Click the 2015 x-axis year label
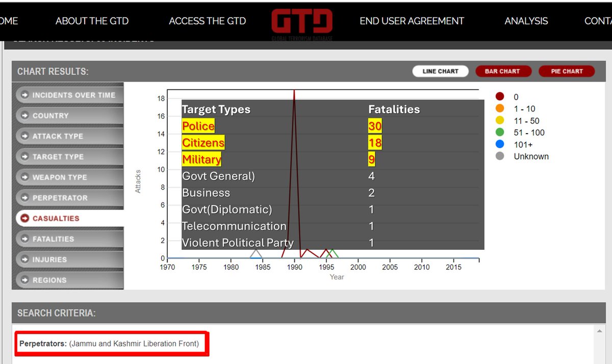 (x=453, y=267)
